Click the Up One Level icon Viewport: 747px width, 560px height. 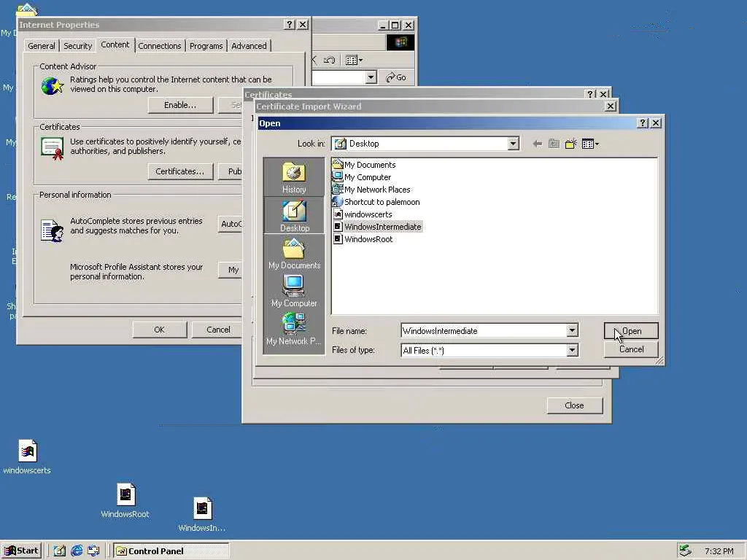(x=554, y=144)
